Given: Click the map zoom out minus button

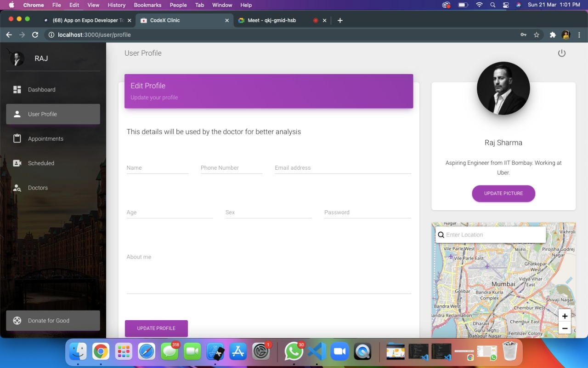Looking at the screenshot, I should pos(565,328).
